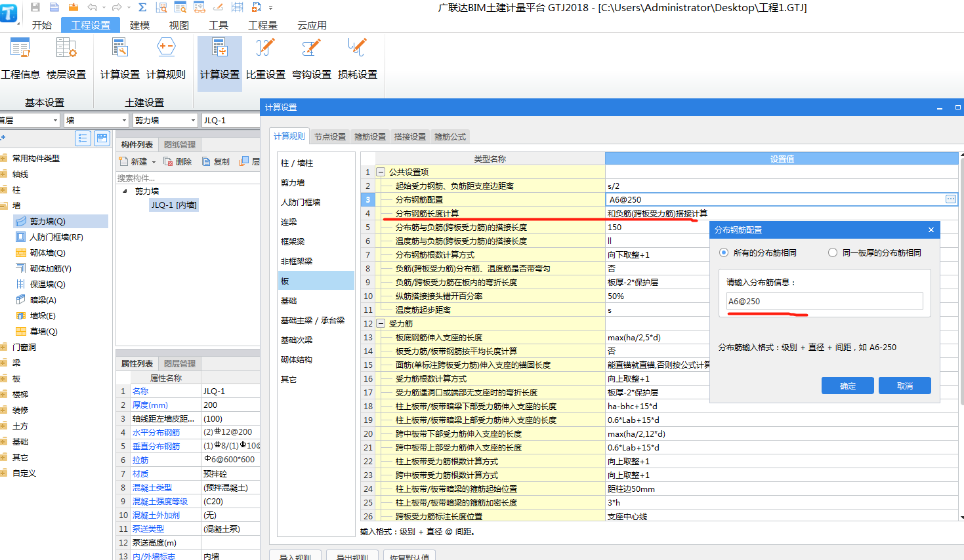The width and height of the screenshot is (964, 560).
Task: Select 暗梁(A) tree item
Action: pos(43,300)
